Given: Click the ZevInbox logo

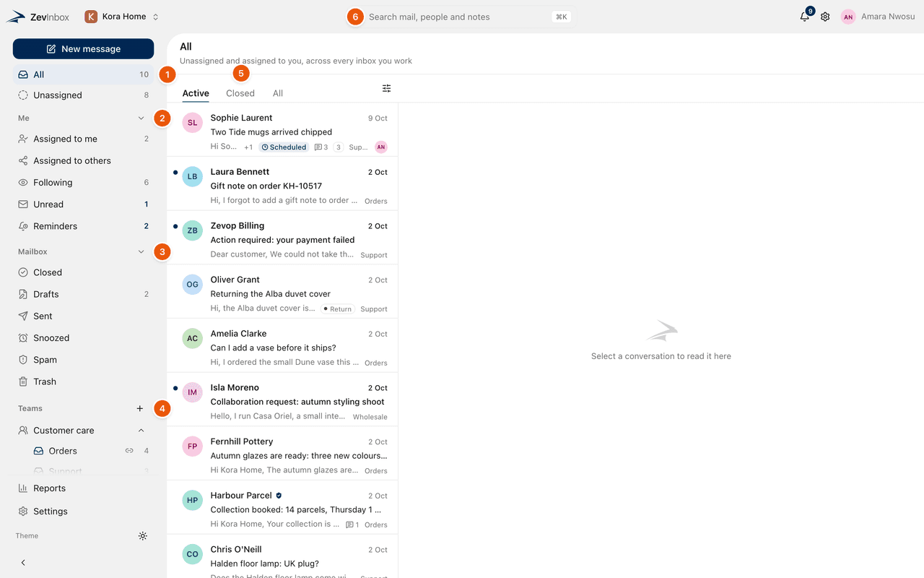Looking at the screenshot, I should pos(38,17).
